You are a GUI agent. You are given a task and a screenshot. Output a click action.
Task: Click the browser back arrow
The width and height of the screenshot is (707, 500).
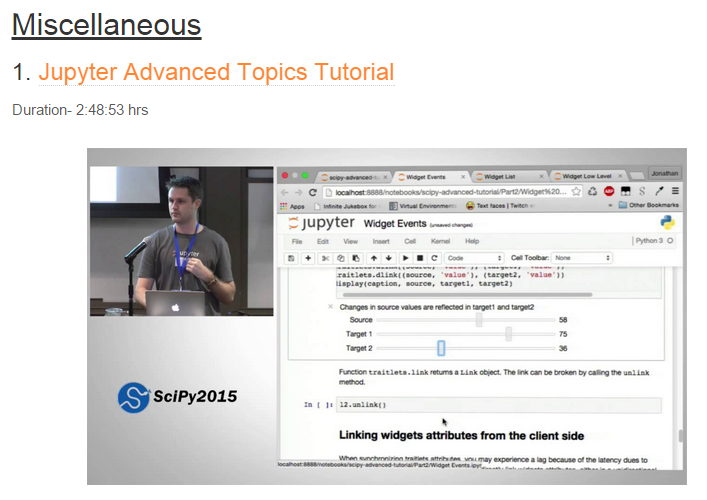(x=285, y=192)
